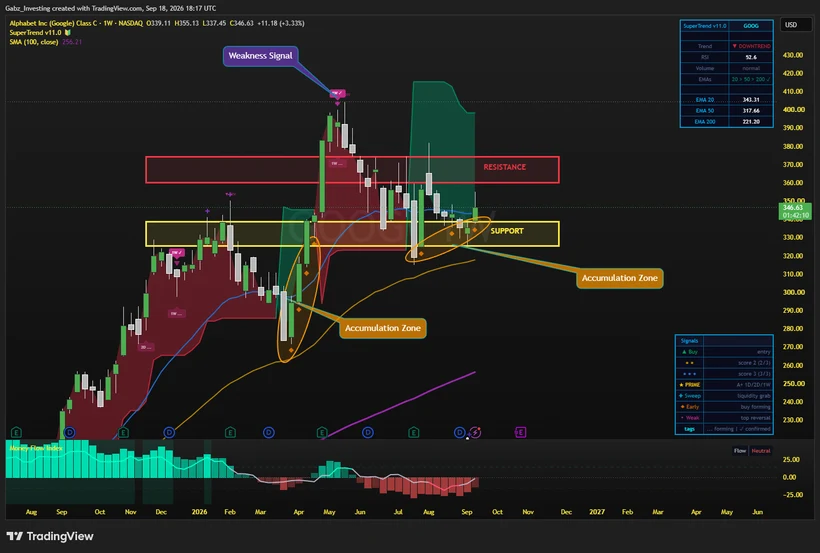Select the Accumulation Zone callout under April candles
Viewport: 820px width, 553px height.
click(383, 328)
